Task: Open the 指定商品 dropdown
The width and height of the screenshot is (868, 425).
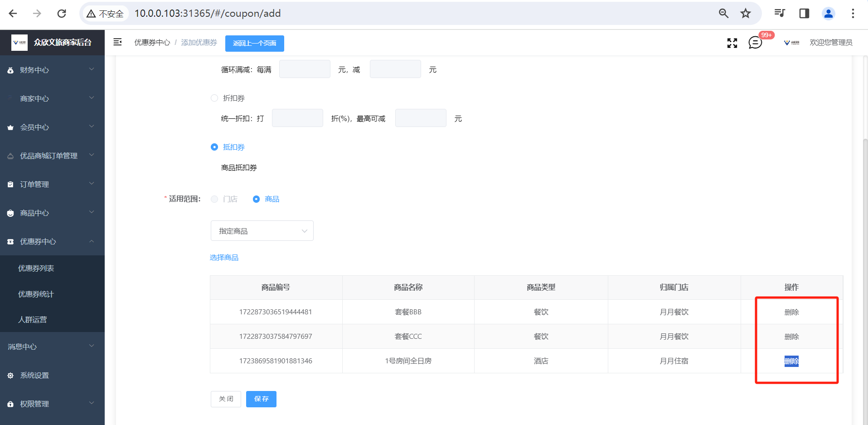Action: click(x=262, y=231)
